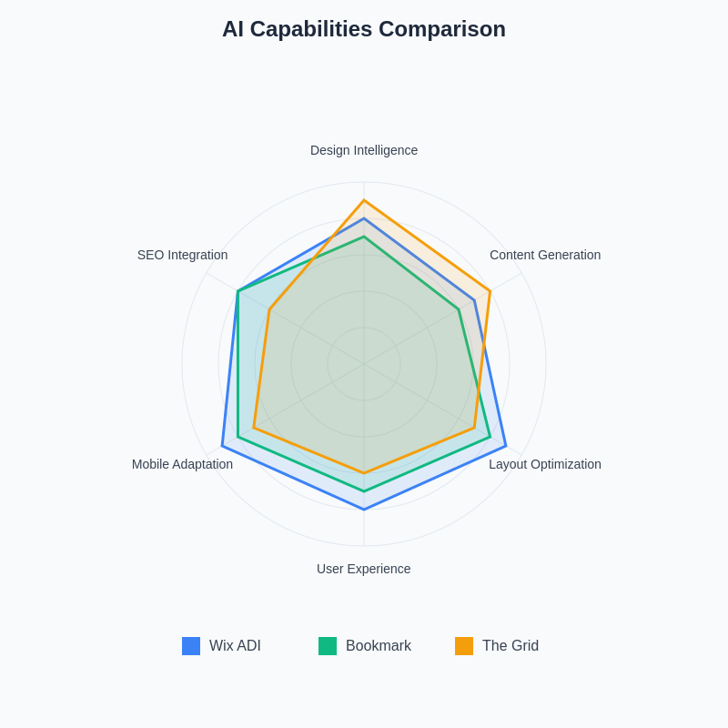Toggle The Grid legend label

pos(511,646)
